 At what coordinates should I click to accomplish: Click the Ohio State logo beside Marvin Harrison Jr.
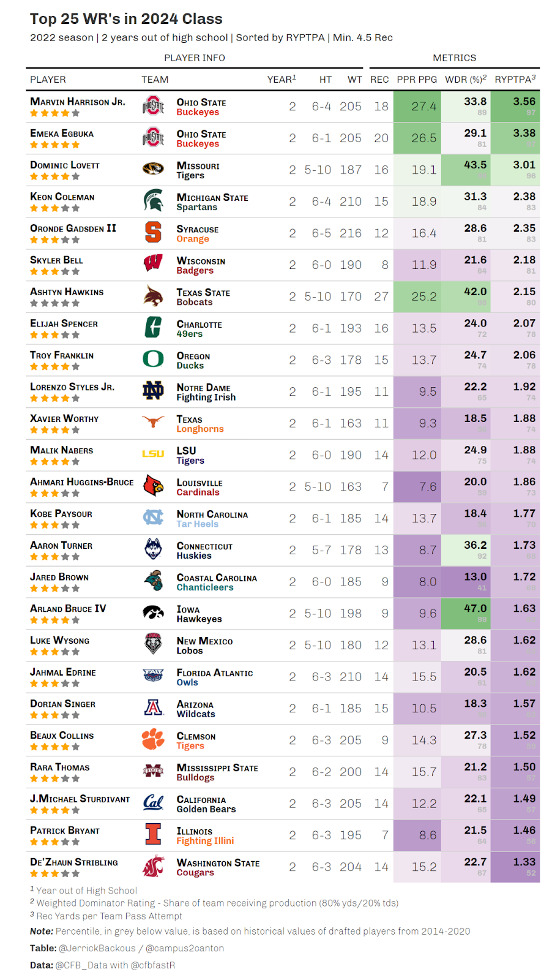click(x=153, y=107)
